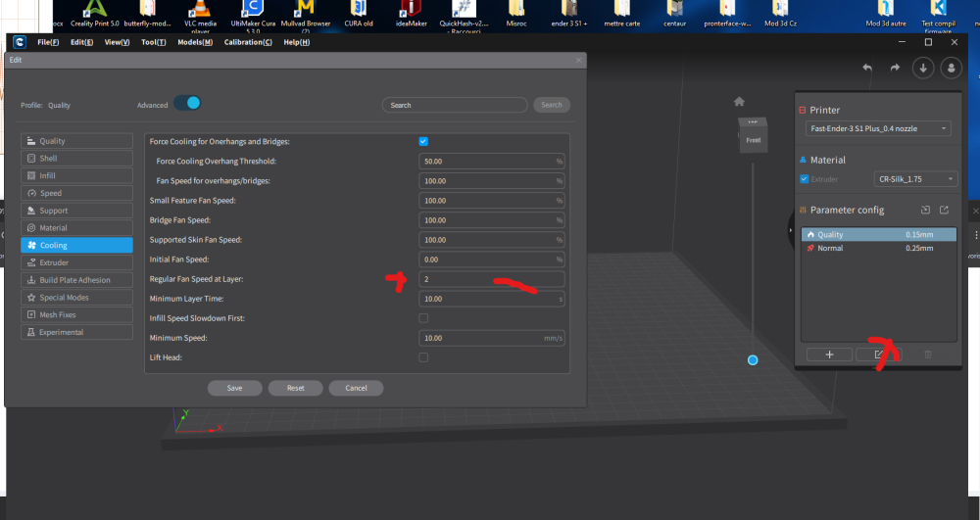Image resolution: width=980 pixels, height=520 pixels.
Task: Check Infill Speed Slowdown First
Action: (x=423, y=318)
